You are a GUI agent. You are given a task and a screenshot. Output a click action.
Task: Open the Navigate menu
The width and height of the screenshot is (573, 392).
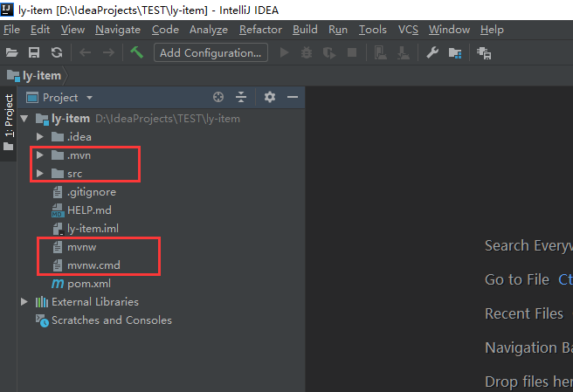pos(118,30)
